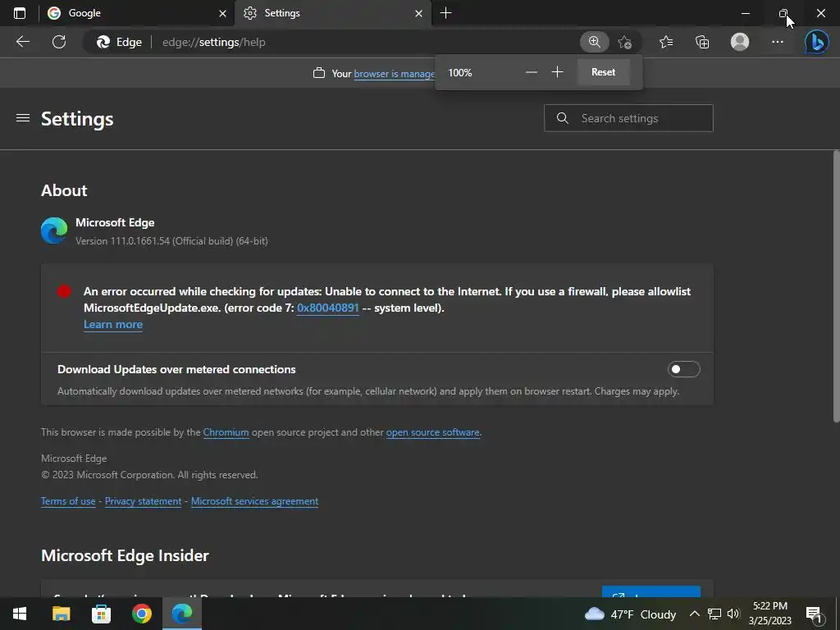Click the 100% zoom level text

click(460, 72)
